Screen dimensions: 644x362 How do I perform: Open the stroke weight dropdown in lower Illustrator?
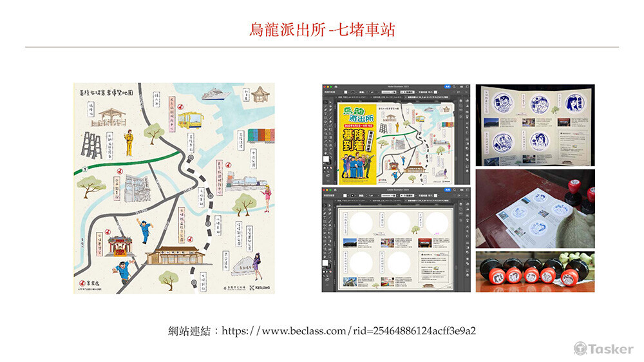click(x=372, y=194)
